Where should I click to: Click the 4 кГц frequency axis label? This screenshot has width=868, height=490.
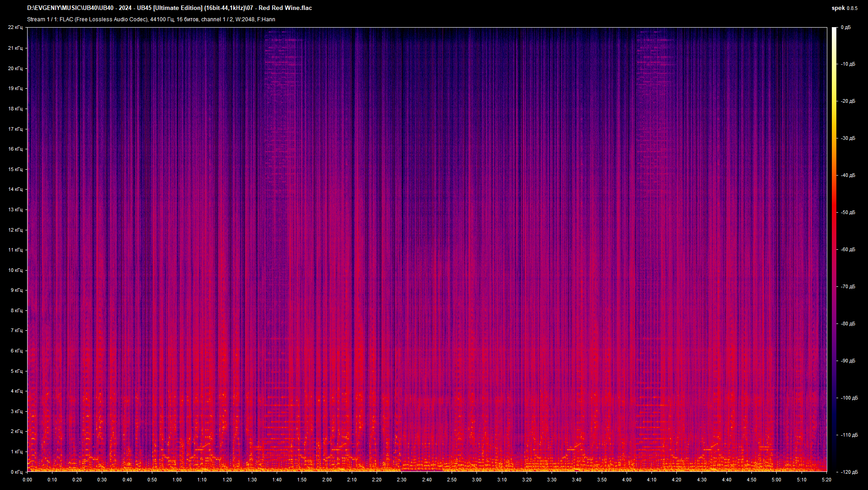(x=17, y=391)
